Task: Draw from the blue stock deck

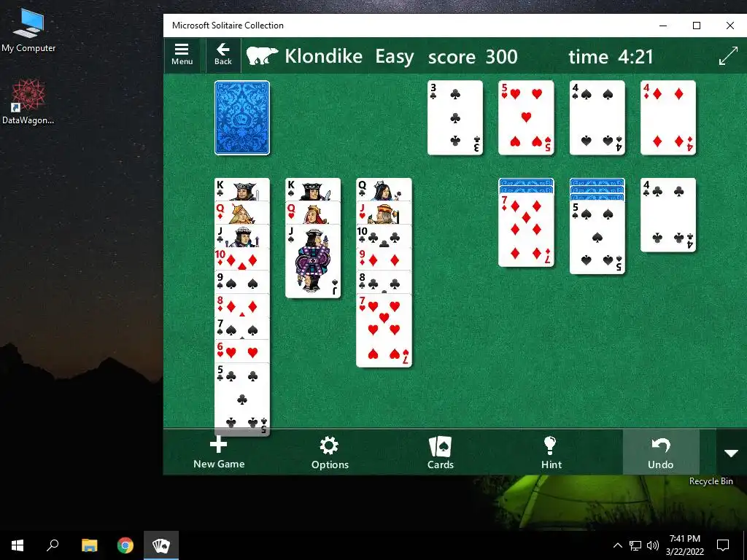Action: point(242,117)
